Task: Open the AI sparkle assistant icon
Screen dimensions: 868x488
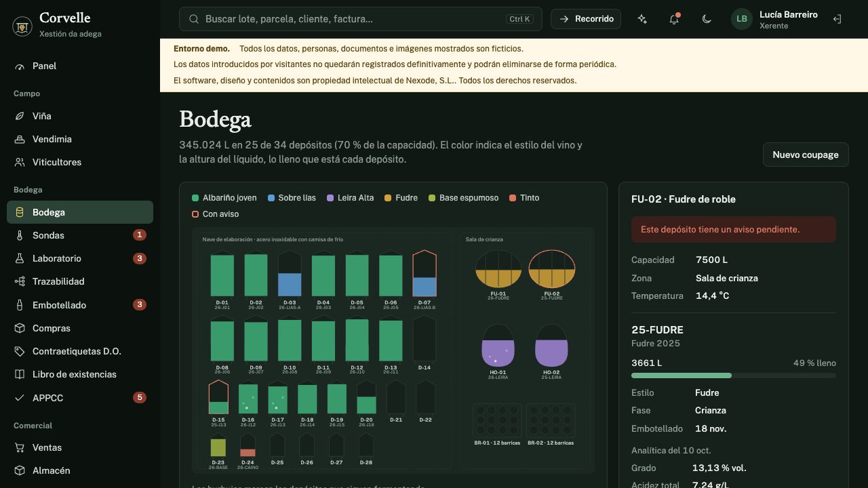Action: [642, 19]
